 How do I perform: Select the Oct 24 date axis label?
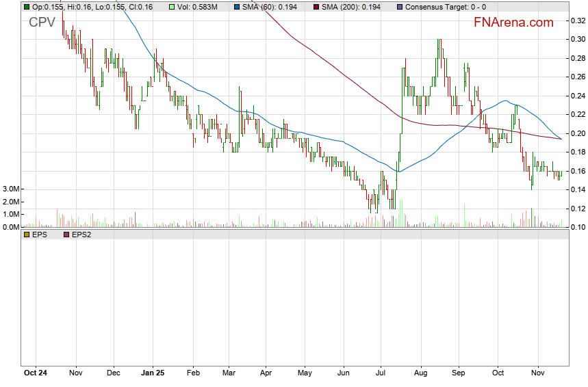36,373
